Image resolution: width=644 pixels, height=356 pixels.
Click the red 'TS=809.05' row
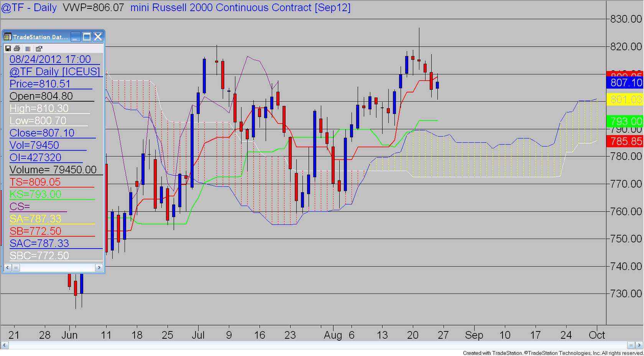click(35, 182)
